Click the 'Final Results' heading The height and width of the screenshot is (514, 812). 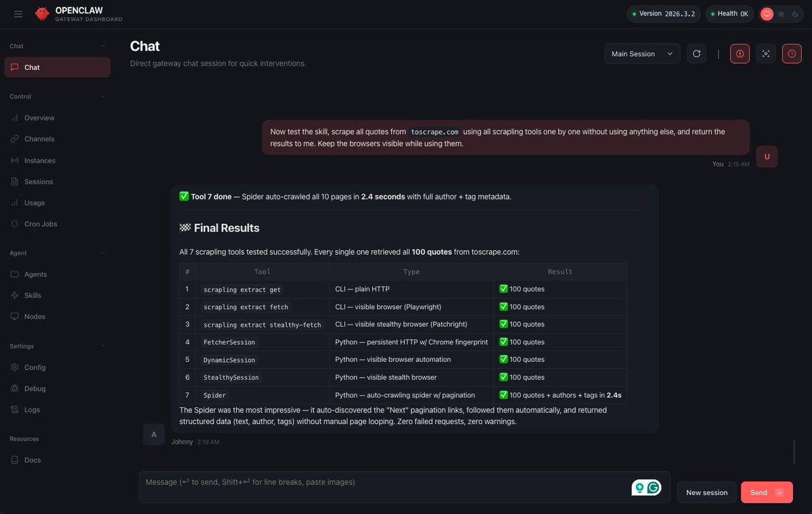[x=219, y=228]
